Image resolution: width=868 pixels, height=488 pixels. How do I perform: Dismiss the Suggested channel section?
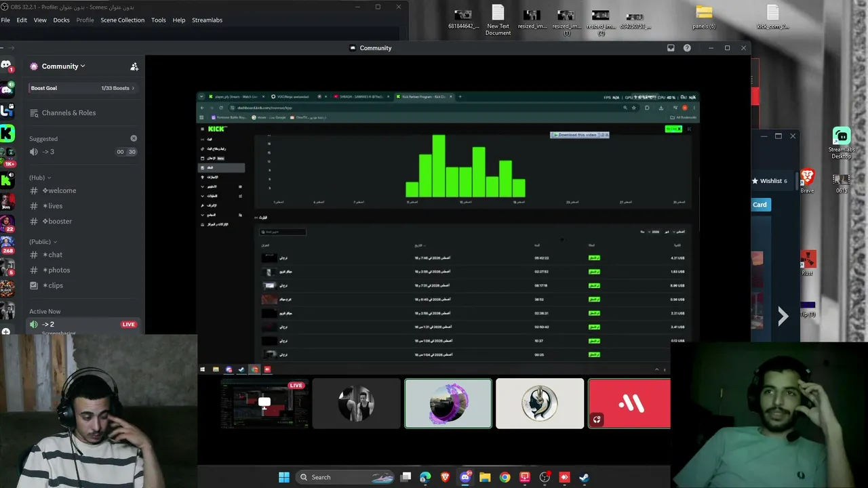tap(134, 138)
